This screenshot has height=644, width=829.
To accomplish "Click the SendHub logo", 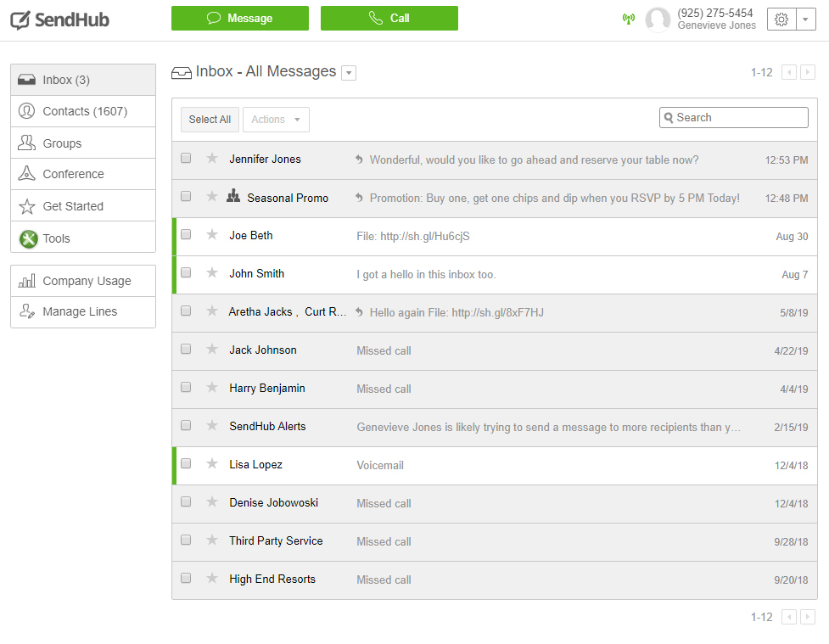I will [x=59, y=20].
